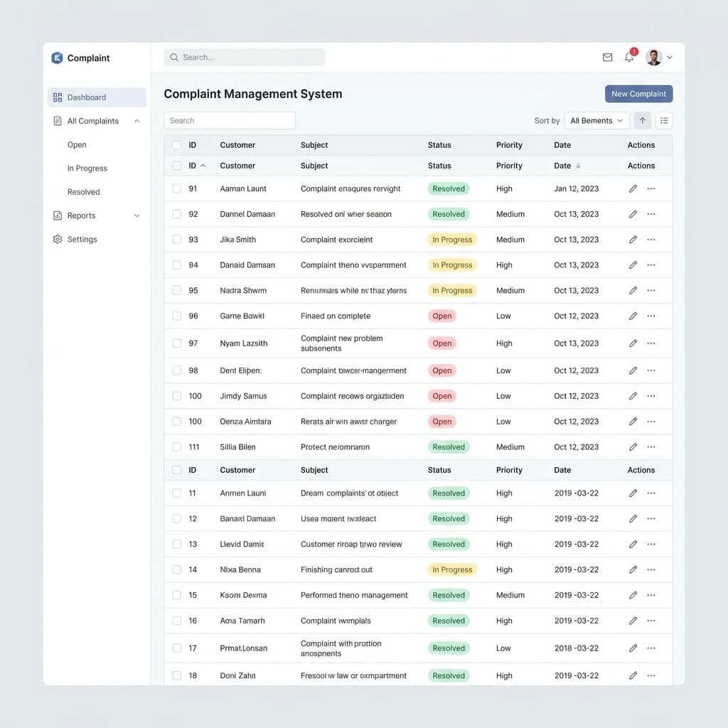Click the New Complaint button

638,93
